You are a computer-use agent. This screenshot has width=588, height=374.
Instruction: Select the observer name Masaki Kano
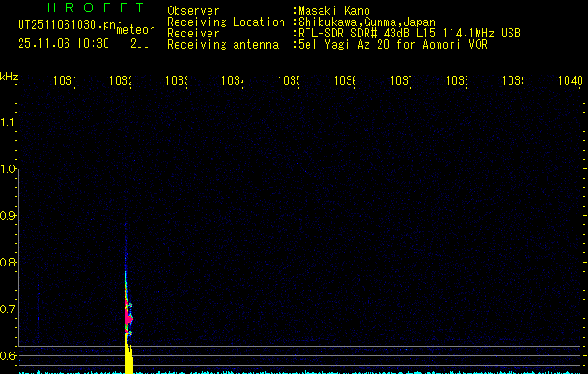[334, 11]
